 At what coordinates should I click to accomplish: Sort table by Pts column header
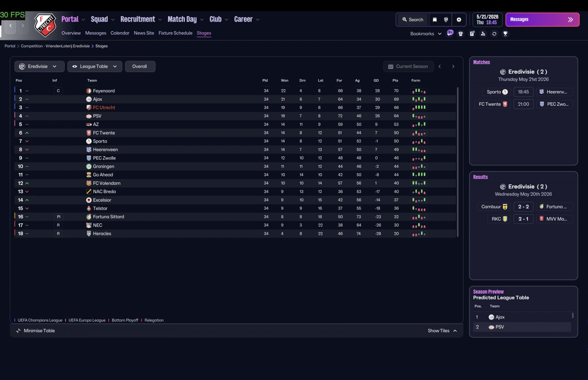(396, 80)
